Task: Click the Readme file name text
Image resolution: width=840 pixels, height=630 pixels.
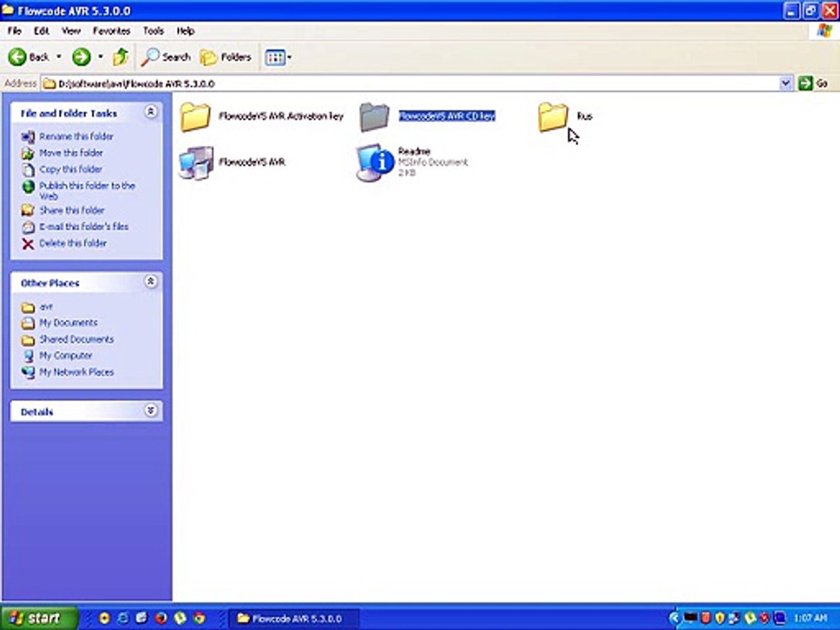Action: pyautogui.click(x=414, y=151)
